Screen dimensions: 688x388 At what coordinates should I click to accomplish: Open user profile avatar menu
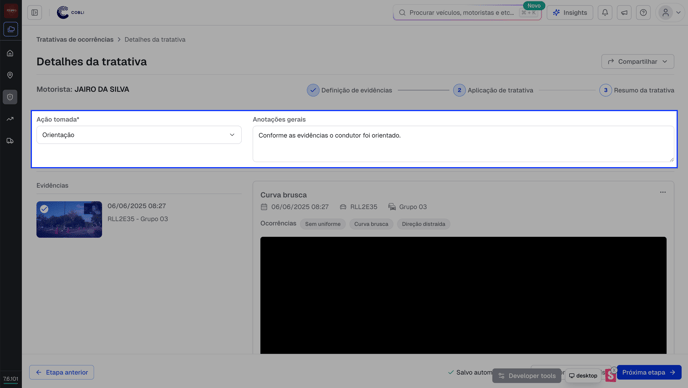670,13
